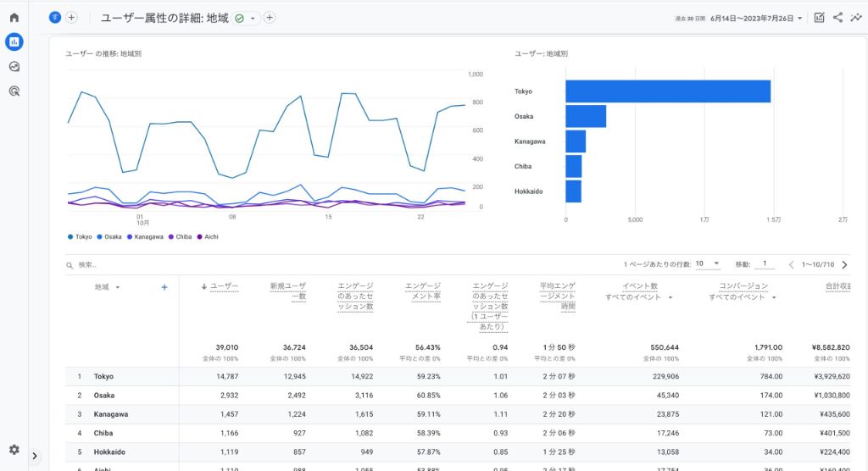This screenshot has width=868, height=471.
Task: Open the Insights sparkline icon at top right
Action: coord(856,17)
